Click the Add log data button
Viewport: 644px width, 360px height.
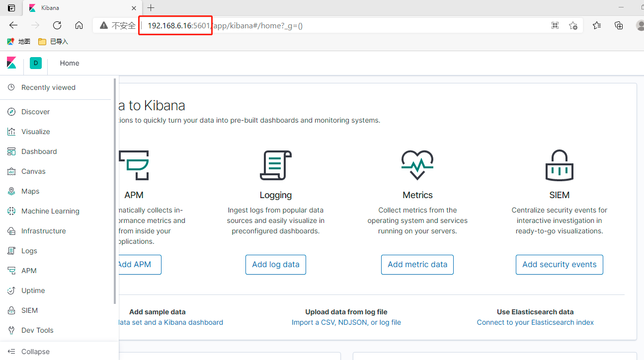[276, 265]
